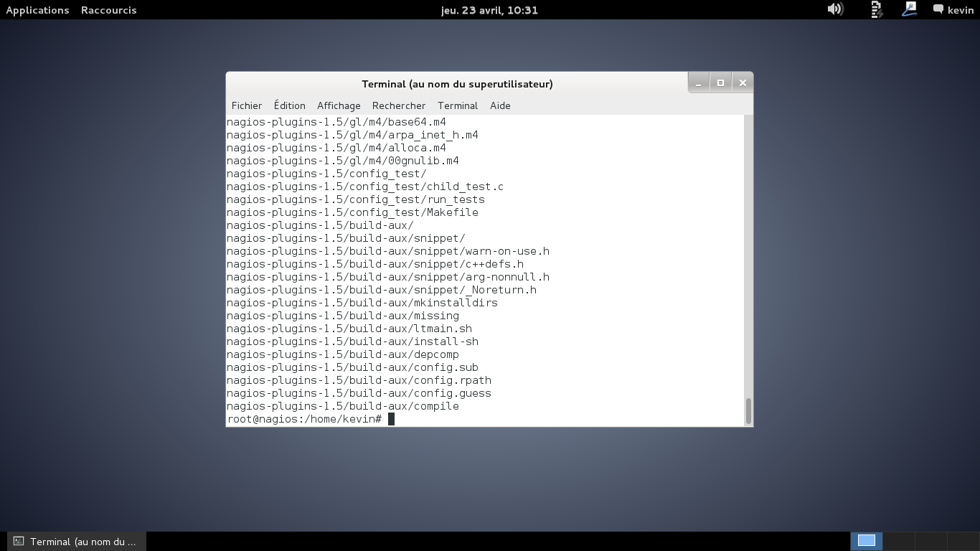Click the line ending in mkinstalldirs
This screenshot has width=980, height=551.
(362, 303)
